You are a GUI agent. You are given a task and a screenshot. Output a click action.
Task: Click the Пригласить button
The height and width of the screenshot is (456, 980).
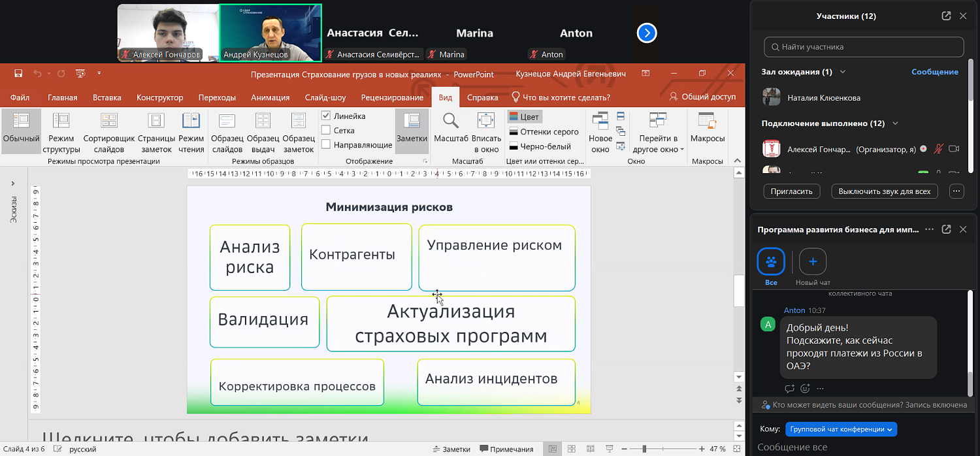tap(791, 191)
